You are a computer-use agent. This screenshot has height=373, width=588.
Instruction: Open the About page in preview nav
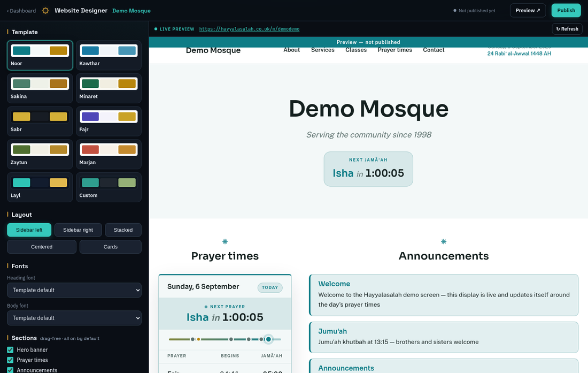[x=291, y=50]
